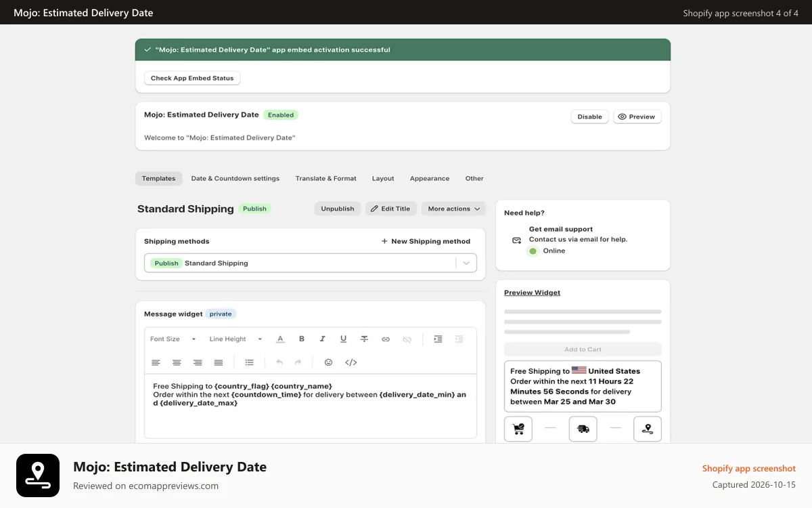The width and height of the screenshot is (812, 508).
Task: Insert a bulleted list
Action: [250, 362]
